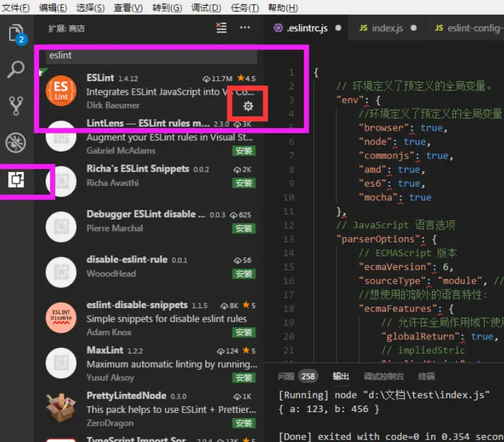
Task: Click the "browser" key in editor
Action: coord(383,127)
